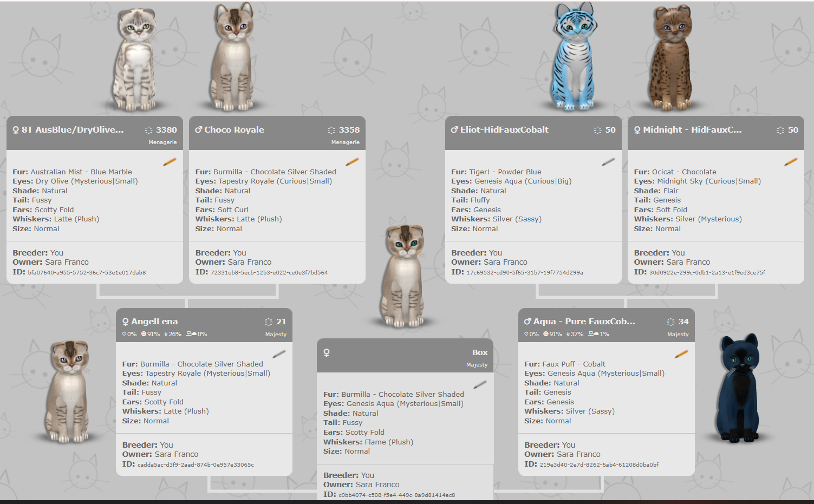Open the Choco Royale cat name

[x=235, y=130]
